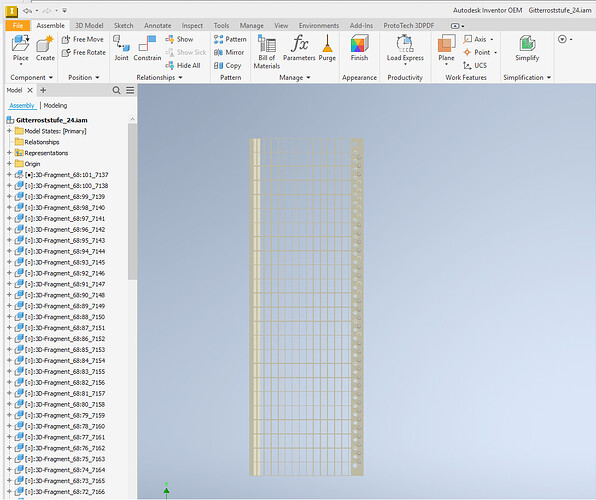This screenshot has height=500, width=596.
Task: Open the Inspect ribbon tab
Action: pyautogui.click(x=192, y=25)
